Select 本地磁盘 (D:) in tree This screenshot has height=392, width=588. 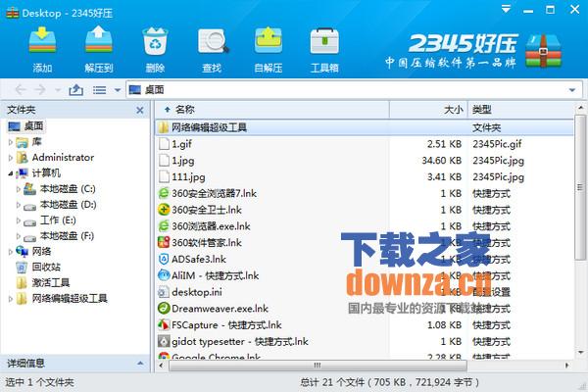68,205
